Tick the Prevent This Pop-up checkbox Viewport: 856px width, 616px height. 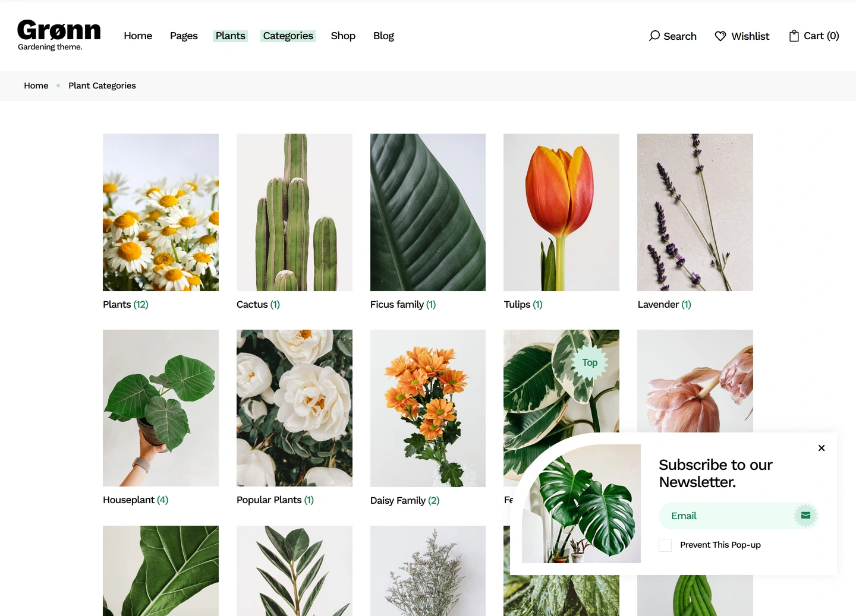665,545
